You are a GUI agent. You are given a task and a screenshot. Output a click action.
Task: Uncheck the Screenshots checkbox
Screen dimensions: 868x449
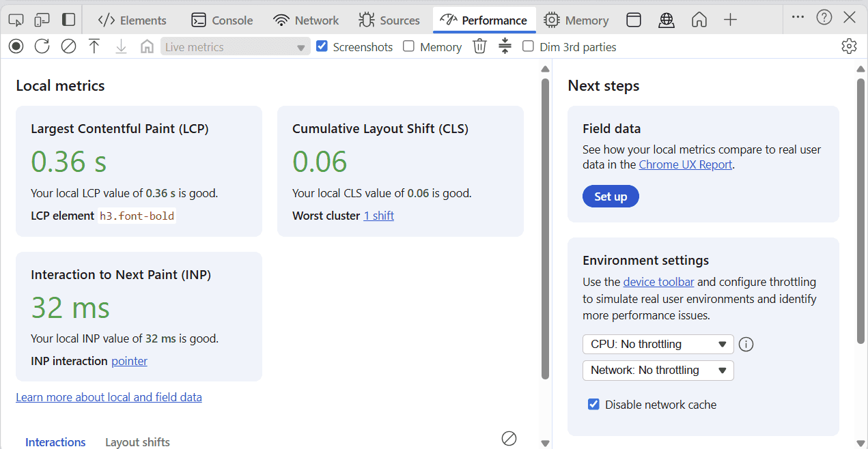pyautogui.click(x=322, y=46)
